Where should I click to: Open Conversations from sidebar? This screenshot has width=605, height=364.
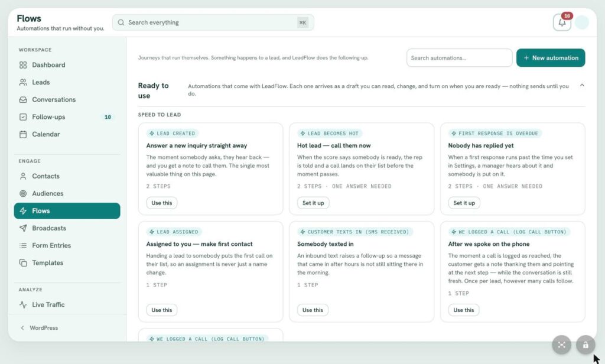coord(67,100)
